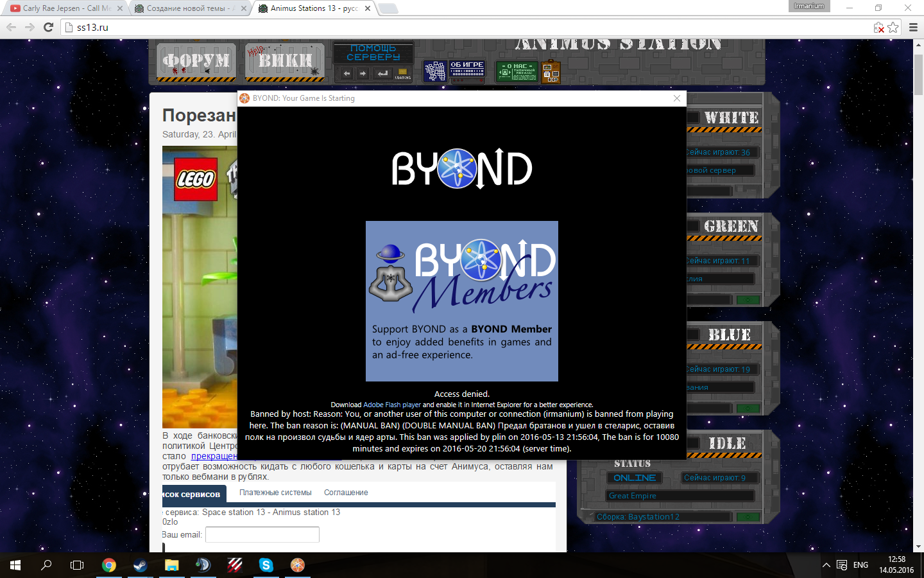Viewport: 924px width, 578px height.
Task: Close the Animus Stations 13 tab
Action: point(368,8)
